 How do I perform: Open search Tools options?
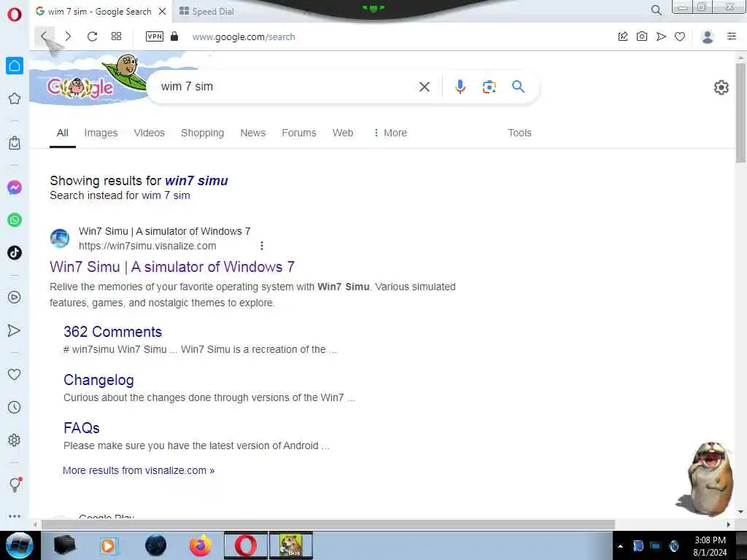click(519, 133)
